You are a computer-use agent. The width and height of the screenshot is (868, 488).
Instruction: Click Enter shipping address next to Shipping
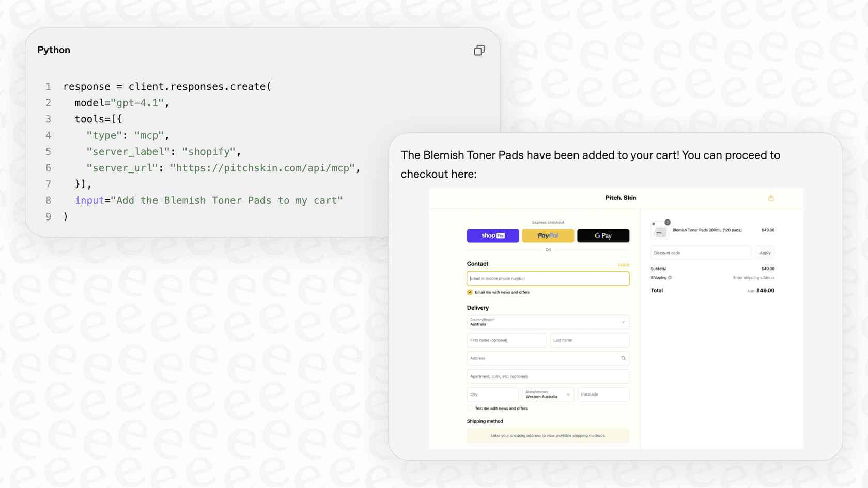[753, 277]
